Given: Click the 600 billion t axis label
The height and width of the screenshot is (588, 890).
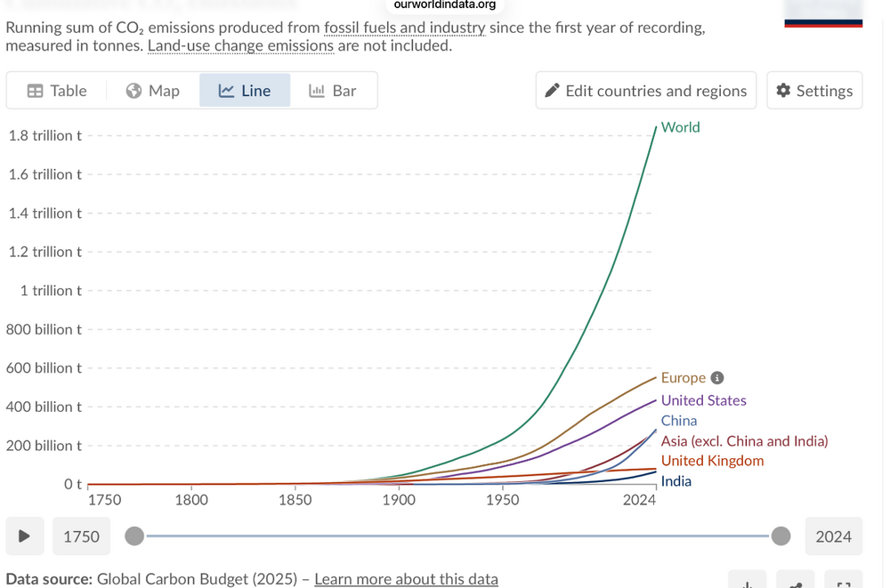Looking at the screenshot, I should [44, 368].
